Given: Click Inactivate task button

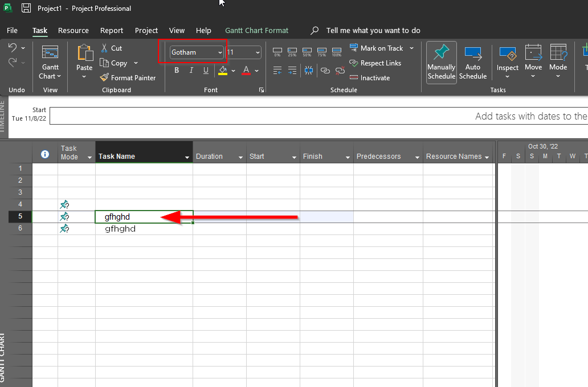Looking at the screenshot, I should (370, 77).
